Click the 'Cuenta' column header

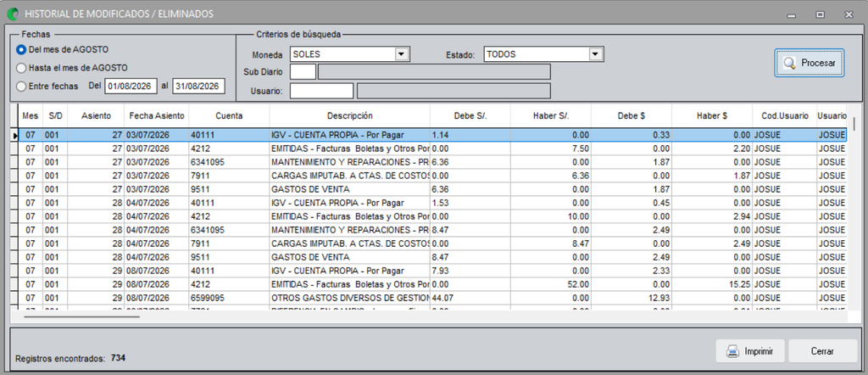[x=229, y=115]
